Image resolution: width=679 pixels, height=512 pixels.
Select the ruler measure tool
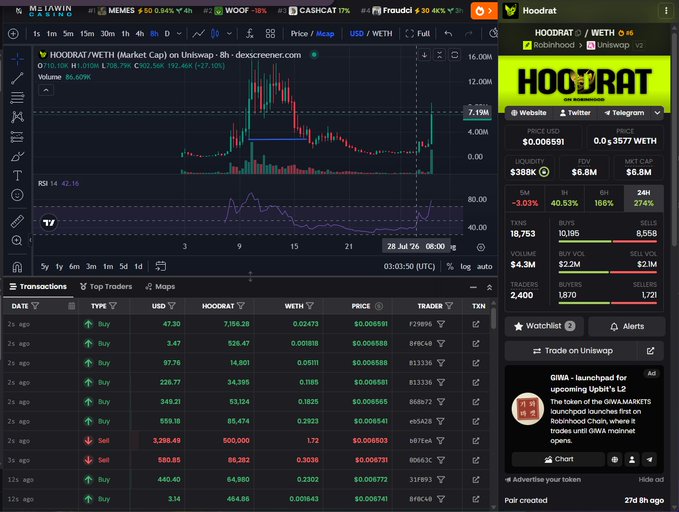pyautogui.click(x=17, y=221)
